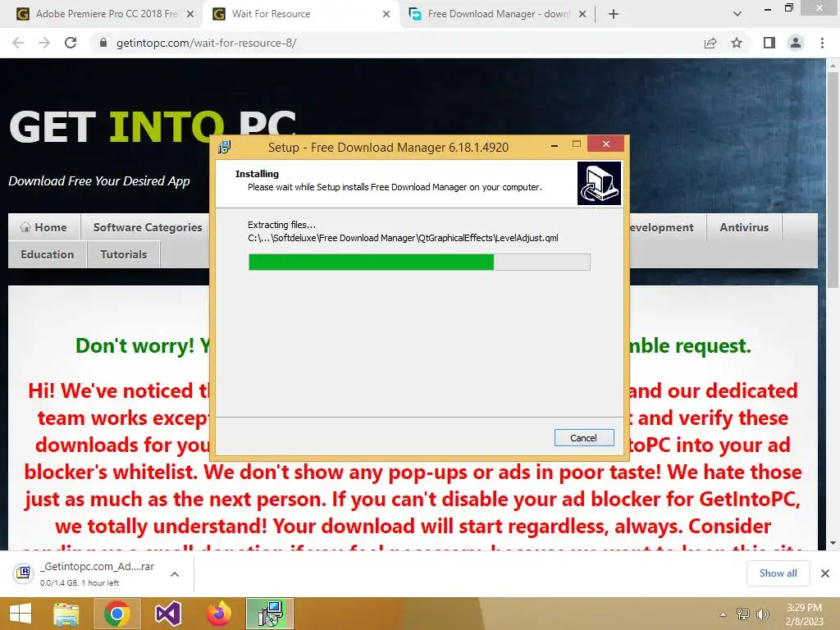Click the setup installer title icon
This screenshot has width=840, height=630.
point(225,146)
